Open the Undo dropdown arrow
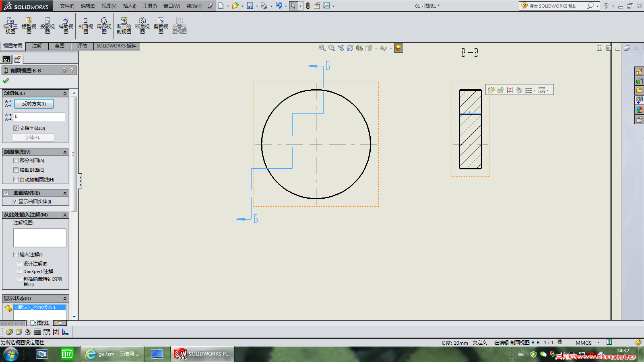The image size is (644, 362). (x=286, y=6)
